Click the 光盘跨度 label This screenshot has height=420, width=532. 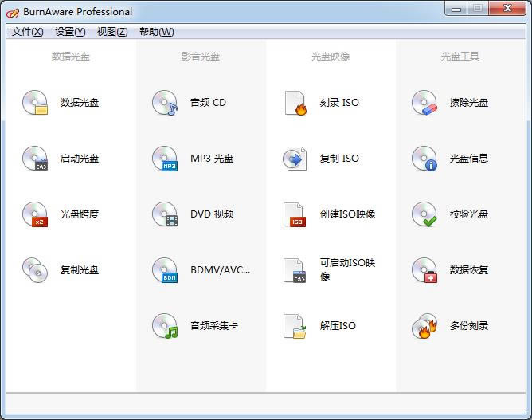click(80, 214)
